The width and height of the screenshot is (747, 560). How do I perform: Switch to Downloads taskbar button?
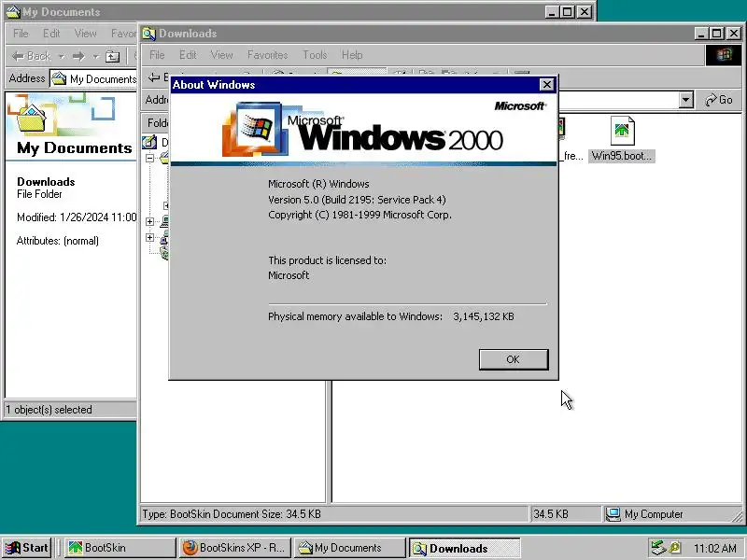tap(464, 548)
